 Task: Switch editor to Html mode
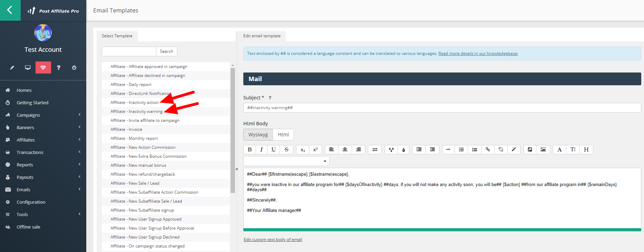pos(283,135)
